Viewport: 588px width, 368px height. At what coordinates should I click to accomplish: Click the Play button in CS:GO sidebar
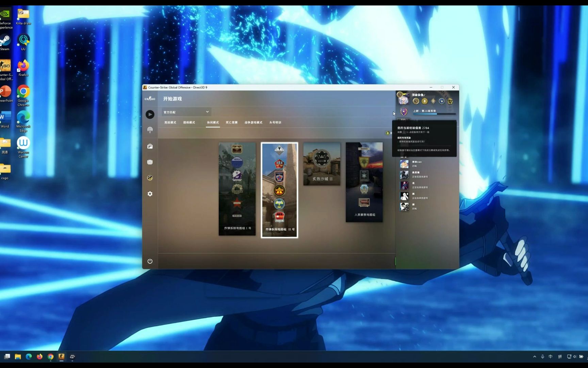tap(150, 114)
